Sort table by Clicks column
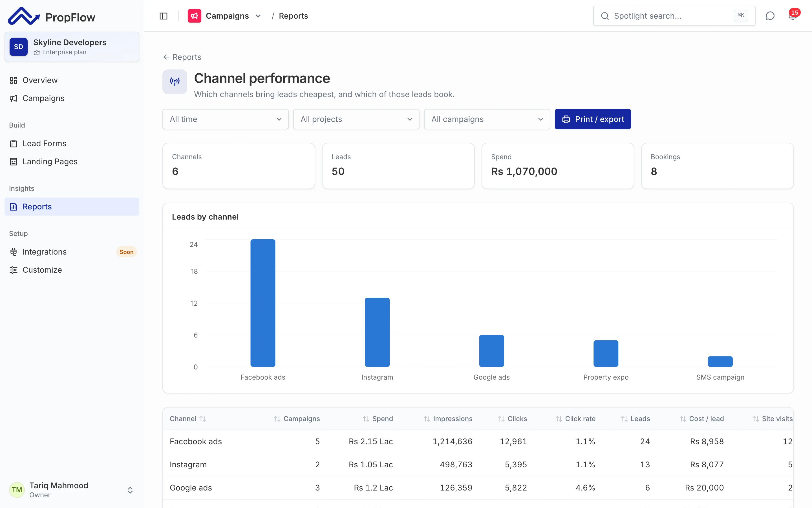Screen dimensions: 812x508 (512, 419)
